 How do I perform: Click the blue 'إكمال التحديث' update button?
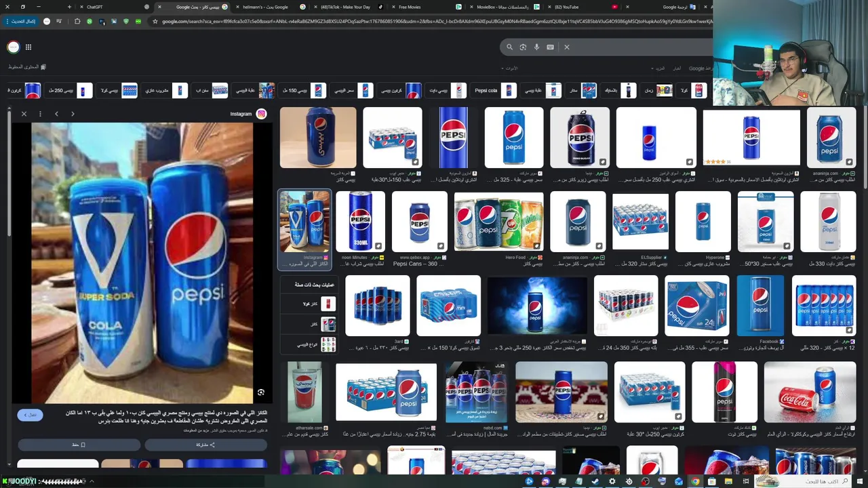pos(21,22)
